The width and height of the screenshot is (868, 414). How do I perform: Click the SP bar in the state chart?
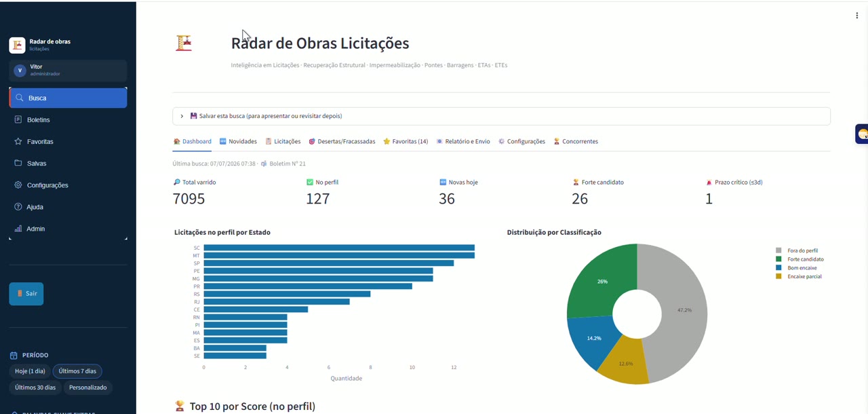[x=329, y=263]
